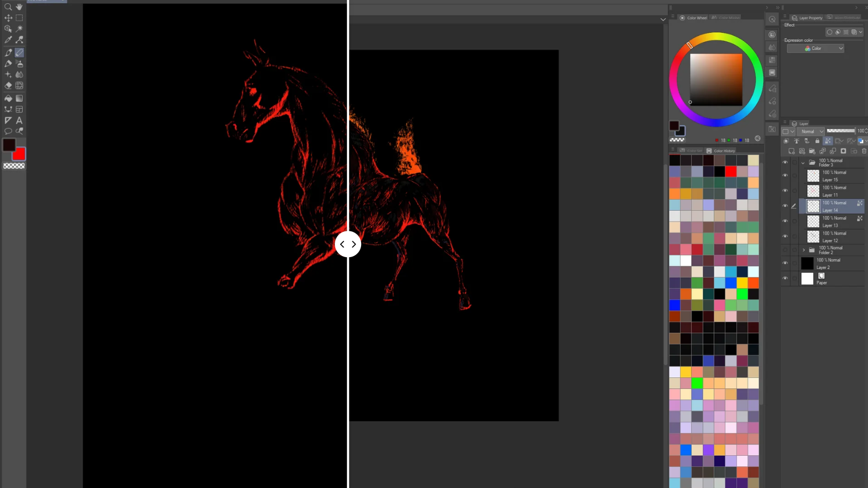Hide the Layer 15 layer
This screenshot has height=488, width=868.
click(785, 175)
